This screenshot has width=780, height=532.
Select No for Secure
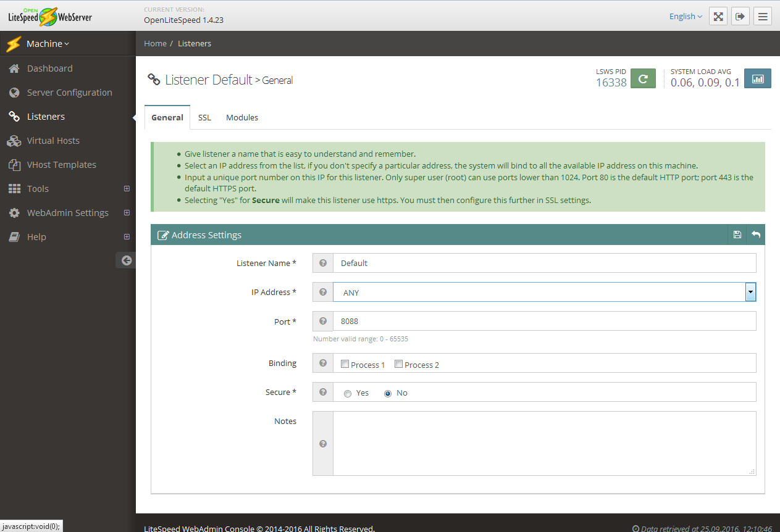pyautogui.click(x=388, y=393)
